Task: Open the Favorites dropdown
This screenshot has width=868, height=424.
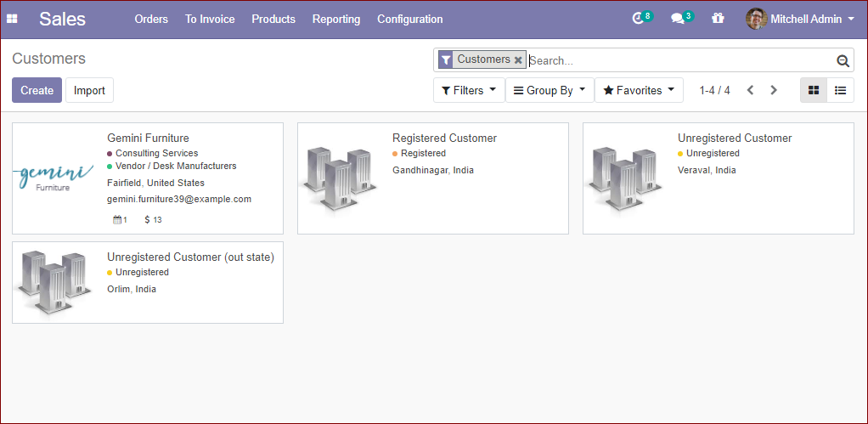Action: [x=639, y=90]
